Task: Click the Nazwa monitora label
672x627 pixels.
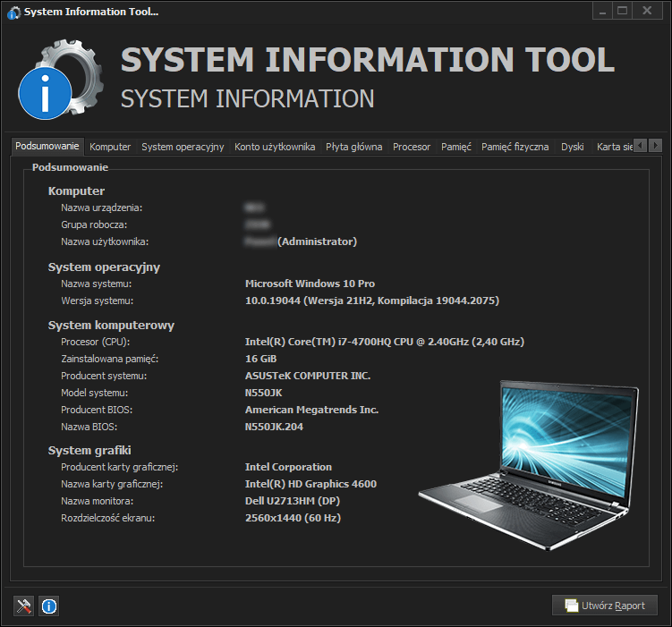Action: [x=97, y=501]
